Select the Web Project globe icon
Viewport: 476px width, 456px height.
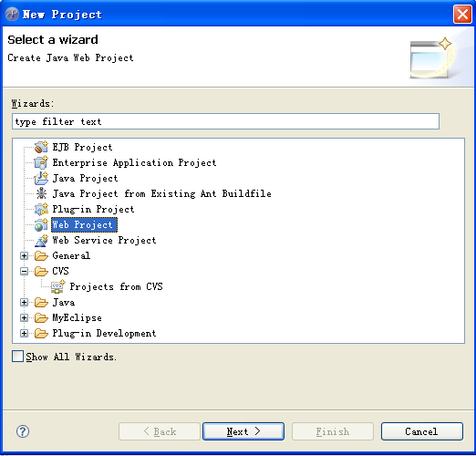41,224
